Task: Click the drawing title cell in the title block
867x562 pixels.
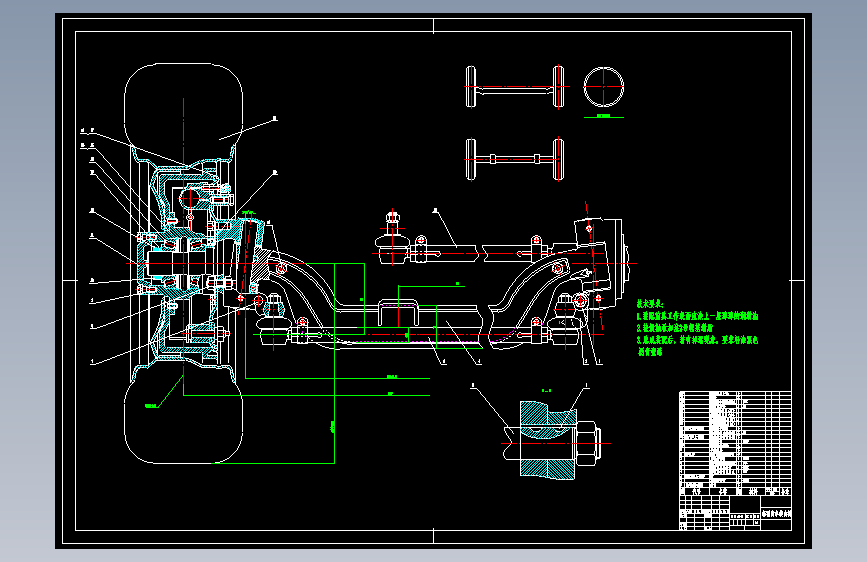Action: coord(776,514)
